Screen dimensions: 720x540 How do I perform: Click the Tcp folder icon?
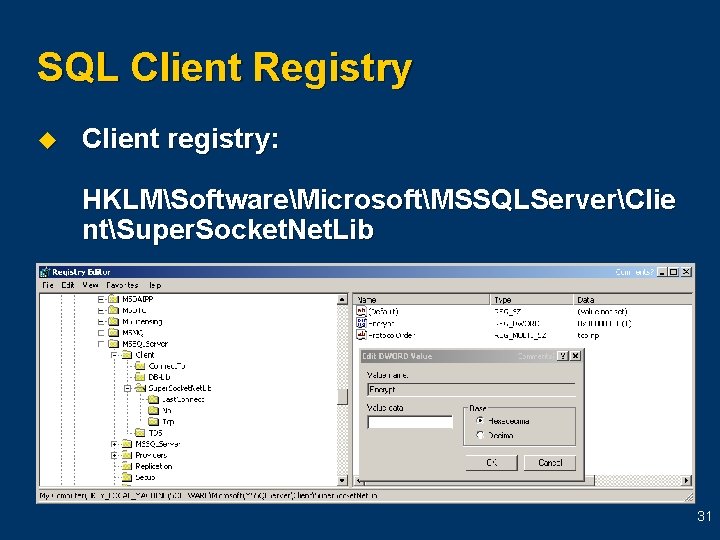click(x=153, y=422)
